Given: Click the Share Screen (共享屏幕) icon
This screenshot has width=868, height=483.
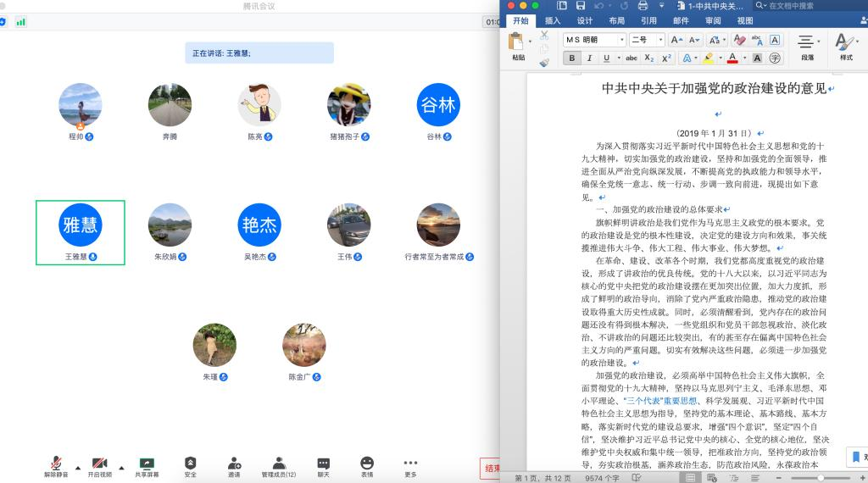Looking at the screenshot, I should tap(147, 464).
